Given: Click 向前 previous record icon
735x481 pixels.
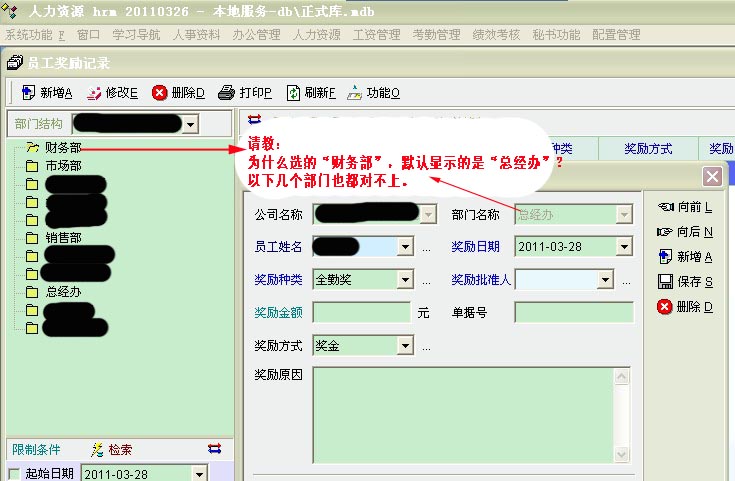Looking at the screenshot, I should pos(665,207).
